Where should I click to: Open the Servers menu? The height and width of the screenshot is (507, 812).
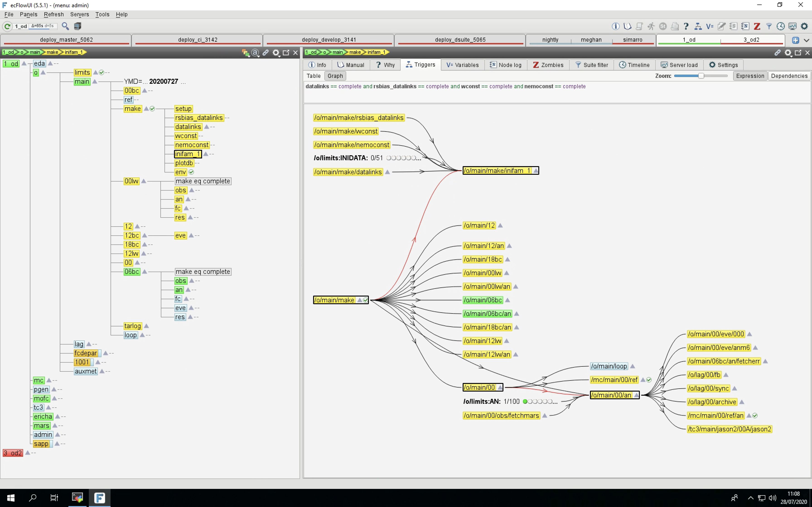point(79,14)
